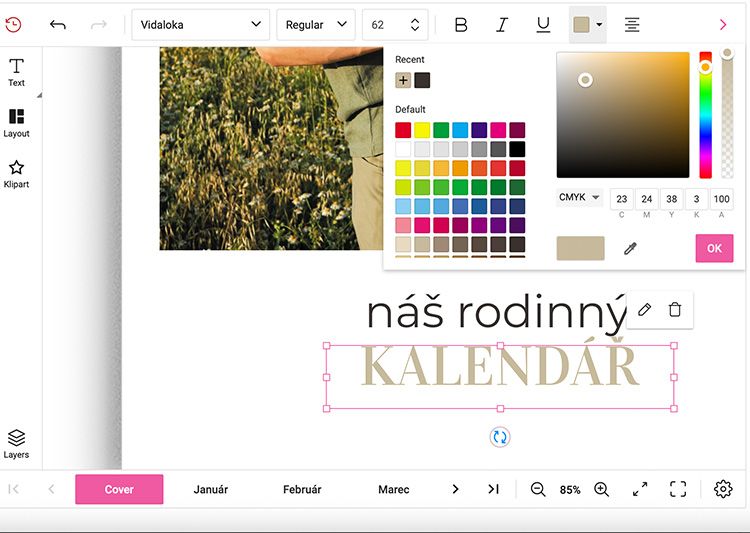
Task: Open the Regular font style dropdown
Action: (x=316, y=24)
